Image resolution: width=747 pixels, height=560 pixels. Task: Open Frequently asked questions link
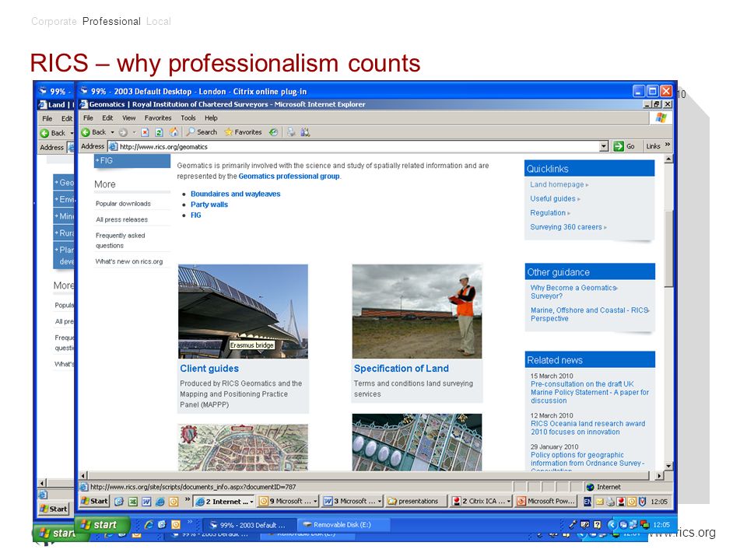(120, 240)
